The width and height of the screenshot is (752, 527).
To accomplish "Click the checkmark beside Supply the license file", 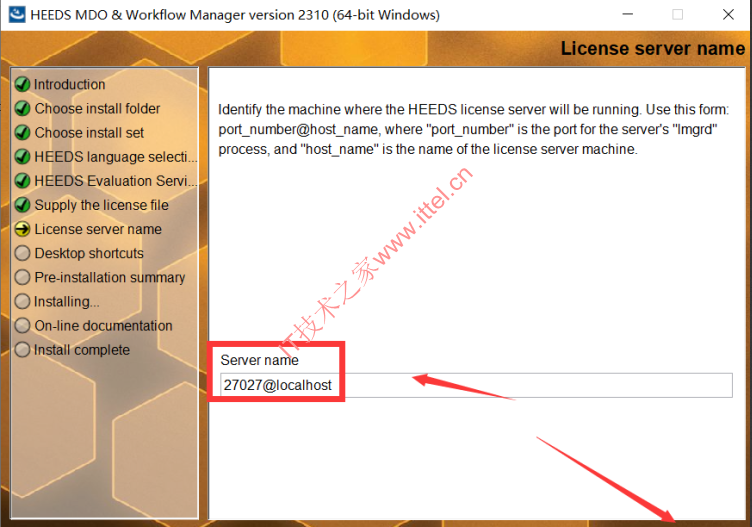I will point(22,205).
